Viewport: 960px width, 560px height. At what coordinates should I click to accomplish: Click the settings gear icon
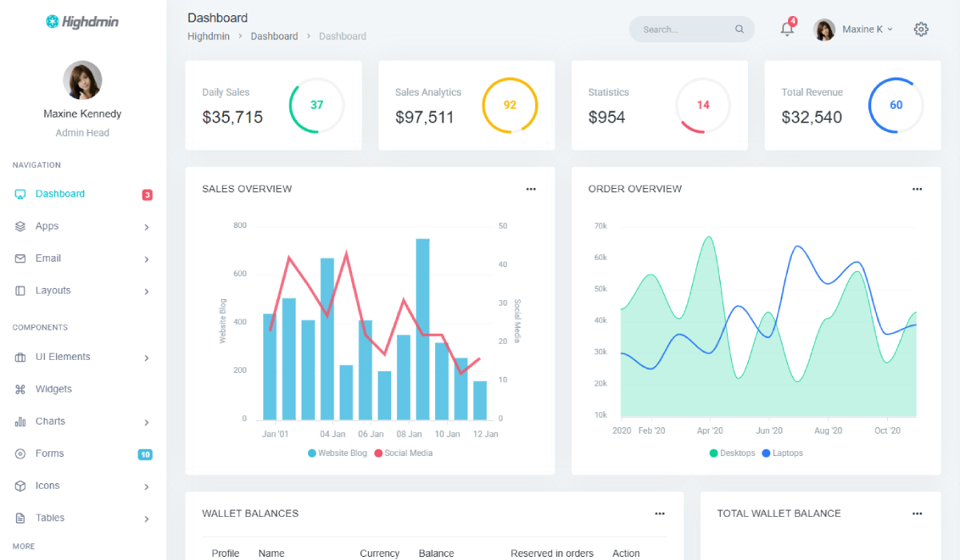921,30
